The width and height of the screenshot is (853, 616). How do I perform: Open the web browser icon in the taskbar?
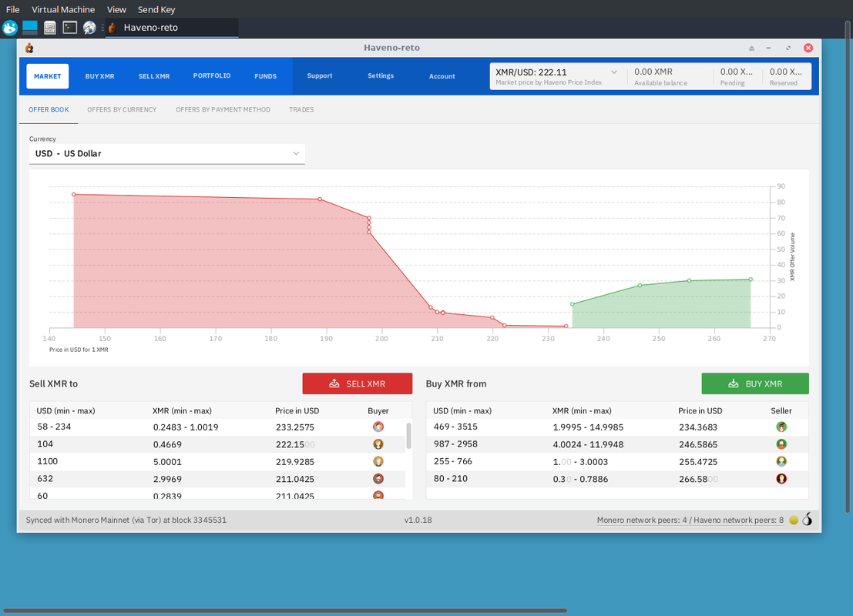89,27
